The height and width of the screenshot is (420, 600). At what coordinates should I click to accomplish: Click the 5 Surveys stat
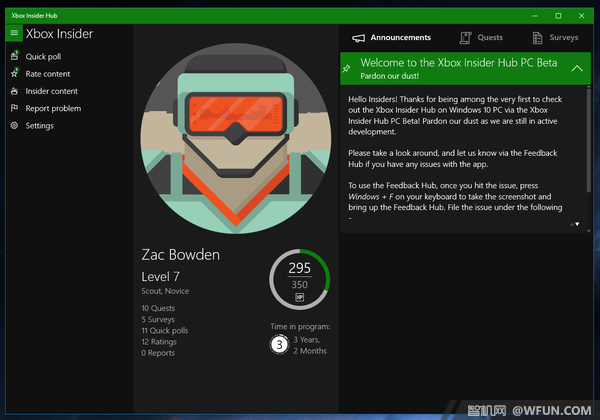(158, 319)
